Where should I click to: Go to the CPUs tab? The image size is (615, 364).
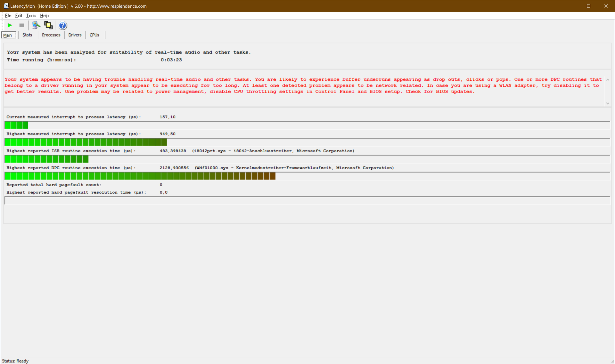tap(94, 35)
